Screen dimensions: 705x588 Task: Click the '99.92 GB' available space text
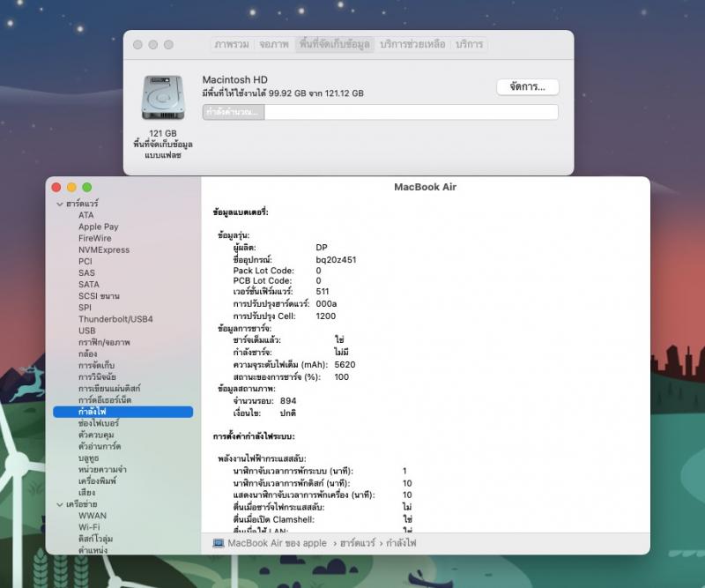287,93
